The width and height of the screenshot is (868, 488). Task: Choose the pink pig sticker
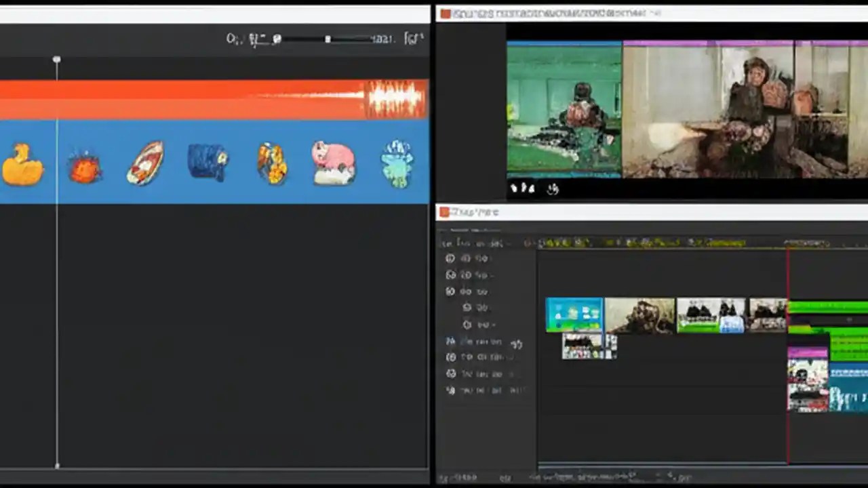coord(333,161)
